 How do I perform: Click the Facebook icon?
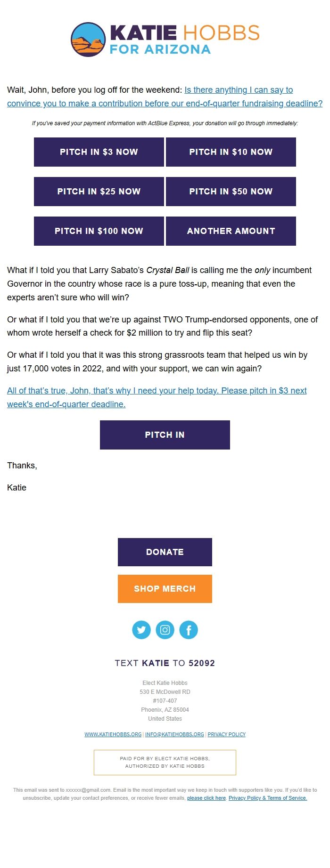[189, 630]
